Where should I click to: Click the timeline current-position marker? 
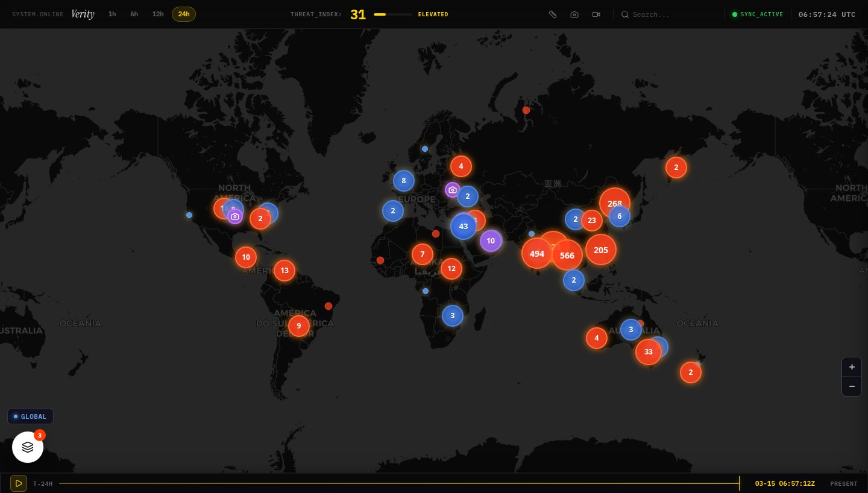739,483
